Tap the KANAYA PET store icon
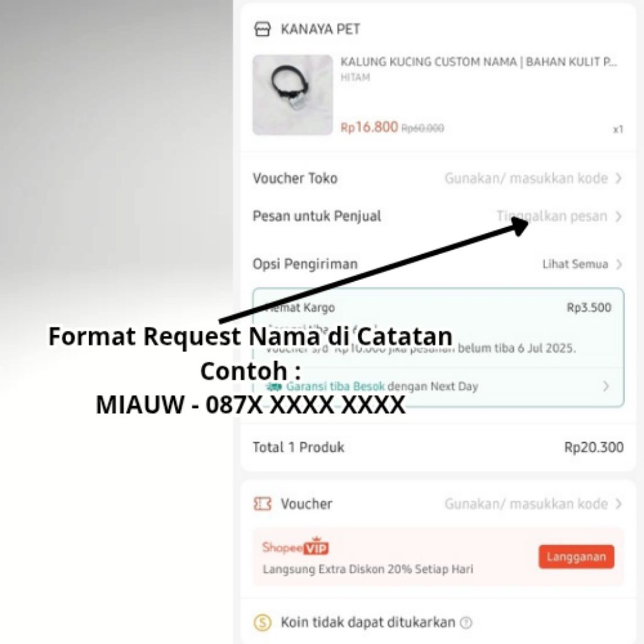Screen dimensions: 644x644 tap(262, 29)
